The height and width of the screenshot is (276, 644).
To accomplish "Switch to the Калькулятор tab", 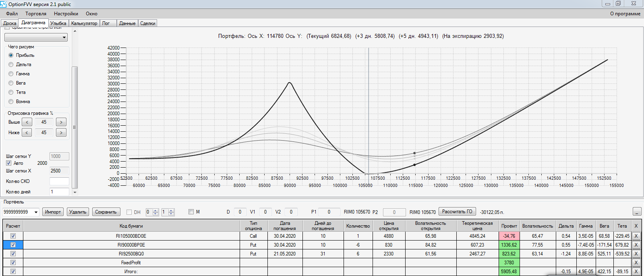I will pos(84,23).
